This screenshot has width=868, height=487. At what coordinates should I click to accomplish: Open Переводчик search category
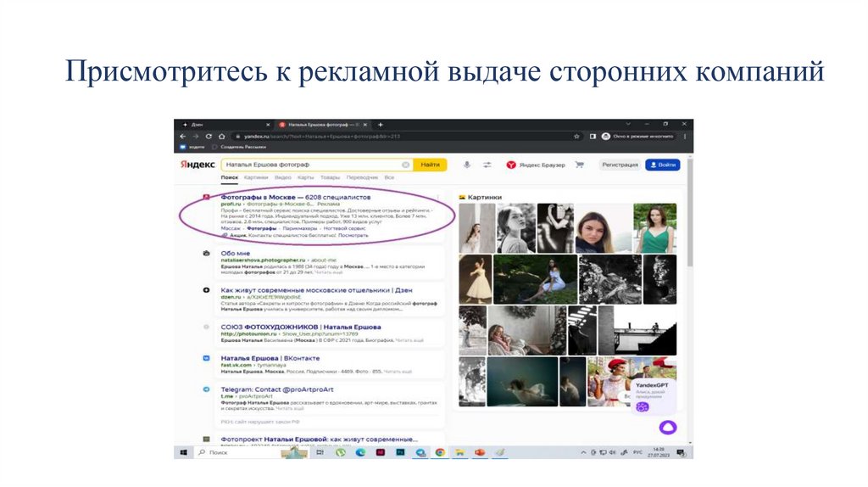click(x=362, y=178)
